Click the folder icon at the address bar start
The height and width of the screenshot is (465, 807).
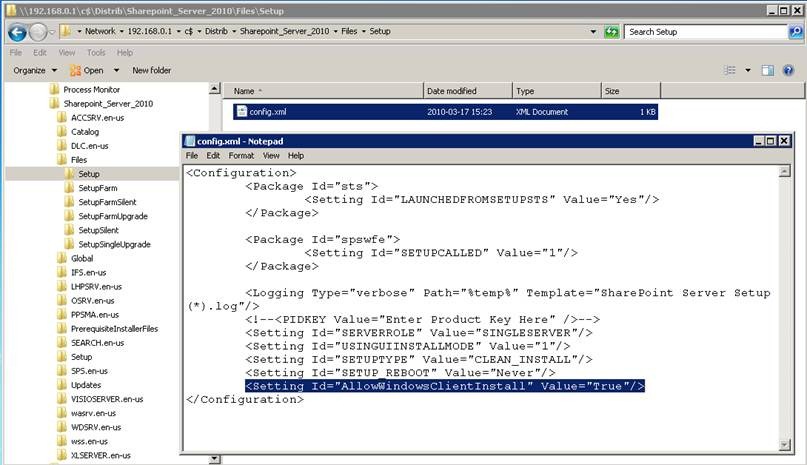point(66,31)
